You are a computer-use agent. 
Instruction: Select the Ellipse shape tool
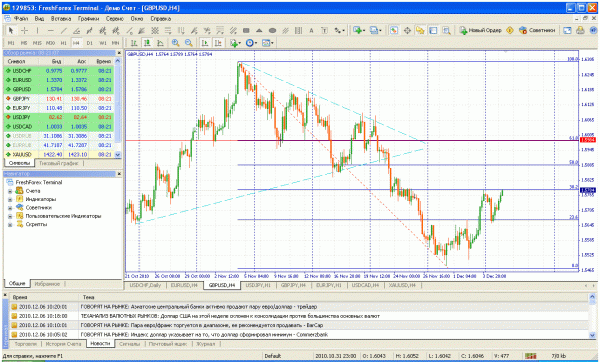coord(272,30)
